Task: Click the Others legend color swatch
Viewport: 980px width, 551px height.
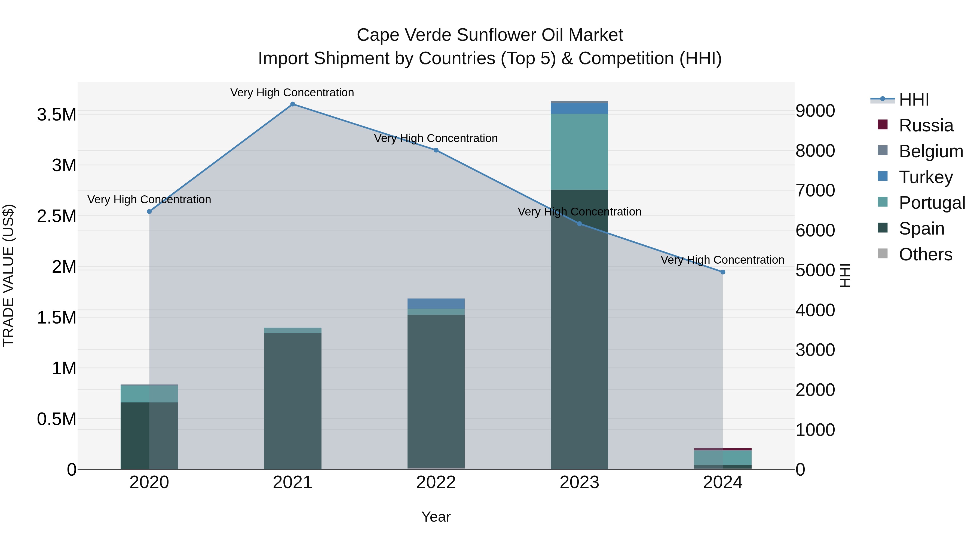Action: [883, 254]
